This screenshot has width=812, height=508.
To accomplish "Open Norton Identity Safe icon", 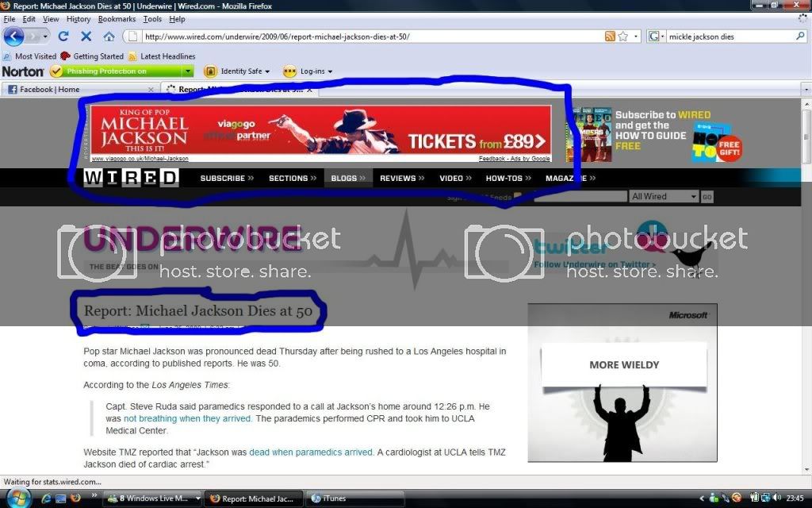I will pos(209,71).
